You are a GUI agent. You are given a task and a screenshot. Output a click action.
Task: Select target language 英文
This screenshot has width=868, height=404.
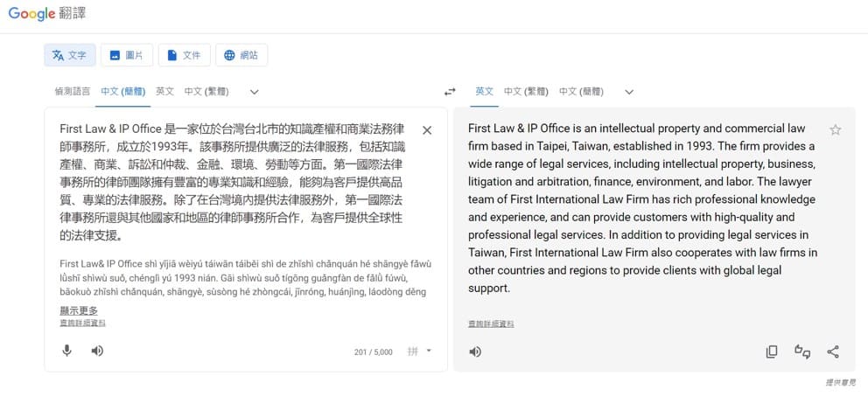pos(485,91)
